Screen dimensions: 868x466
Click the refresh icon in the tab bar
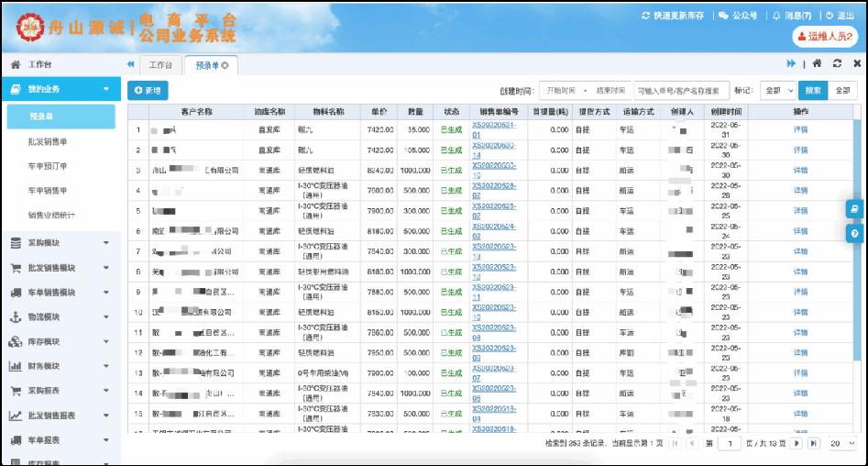837,63
